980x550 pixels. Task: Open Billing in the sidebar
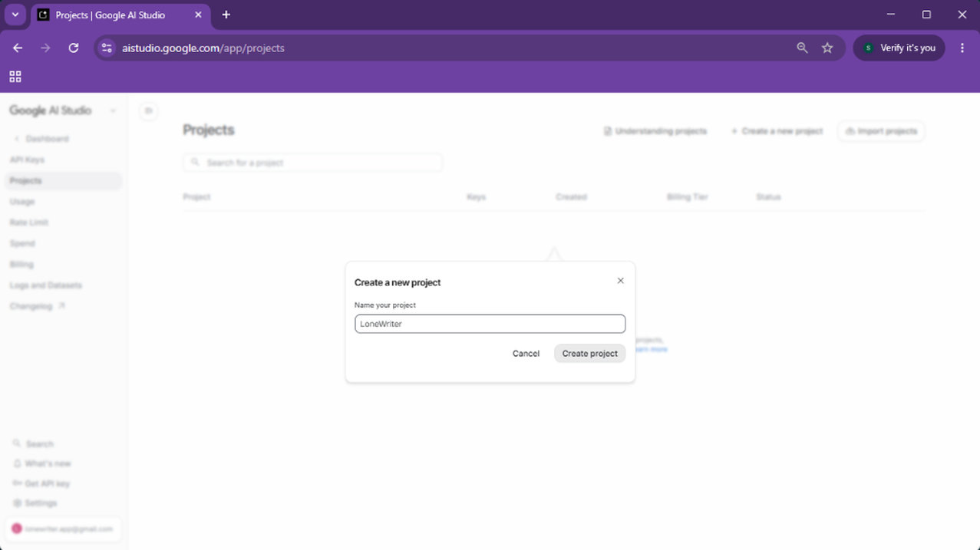click(21, 264)
